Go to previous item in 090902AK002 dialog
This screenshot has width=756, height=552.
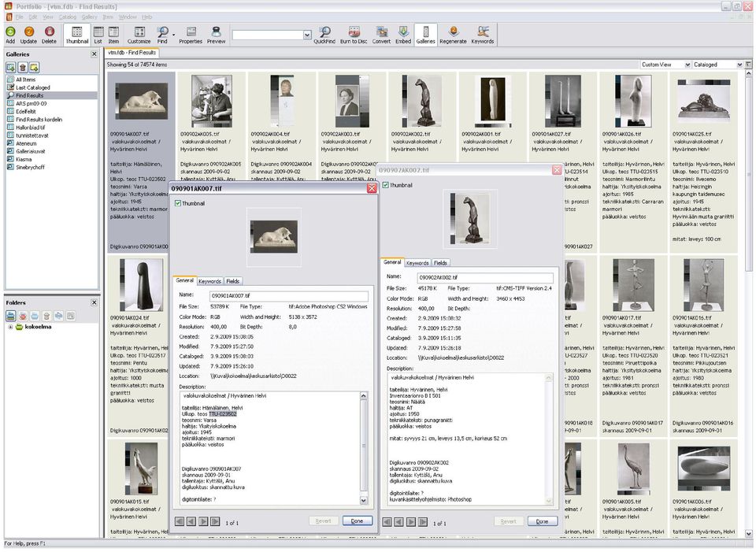[398, 522]
